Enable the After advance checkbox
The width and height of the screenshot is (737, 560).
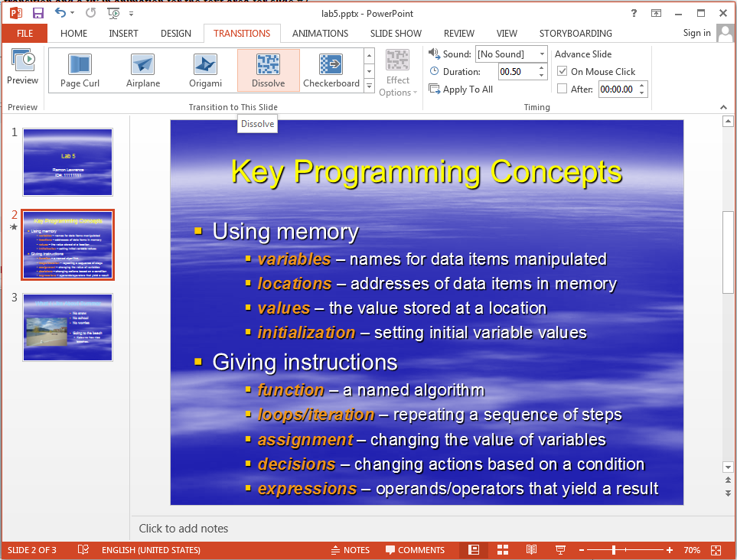point(563,89)
